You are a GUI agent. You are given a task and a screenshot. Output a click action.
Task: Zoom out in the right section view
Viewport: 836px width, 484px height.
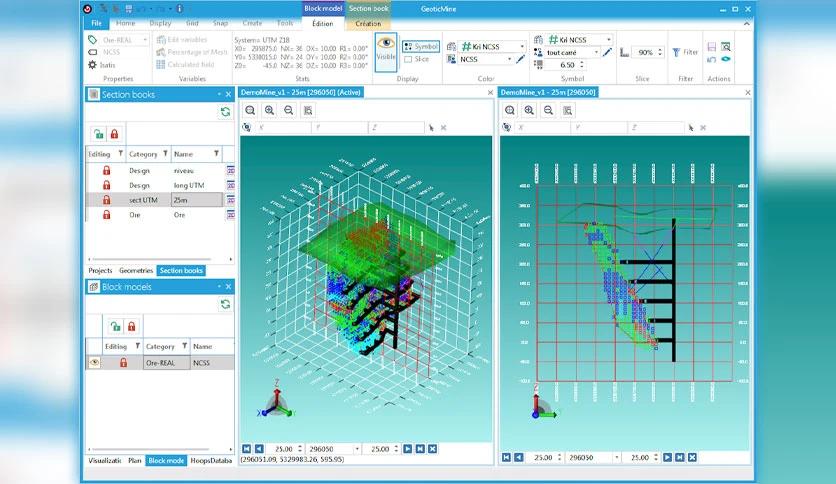[548, 110]
